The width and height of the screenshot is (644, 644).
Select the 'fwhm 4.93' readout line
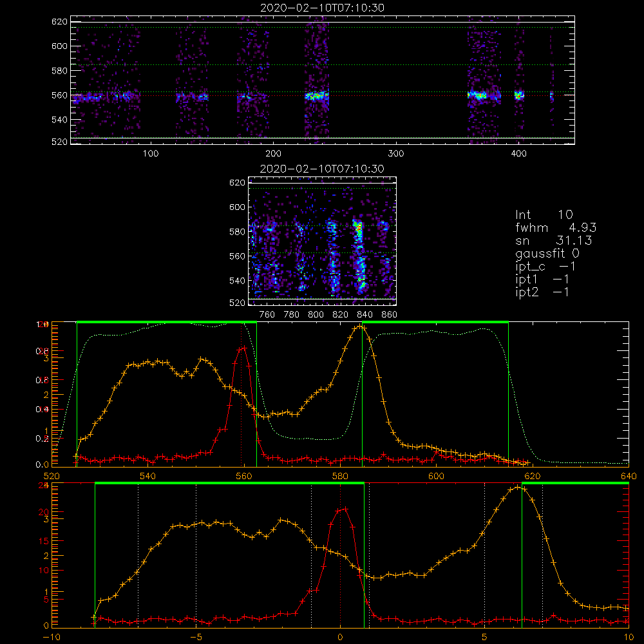click(x=556, y=227)
